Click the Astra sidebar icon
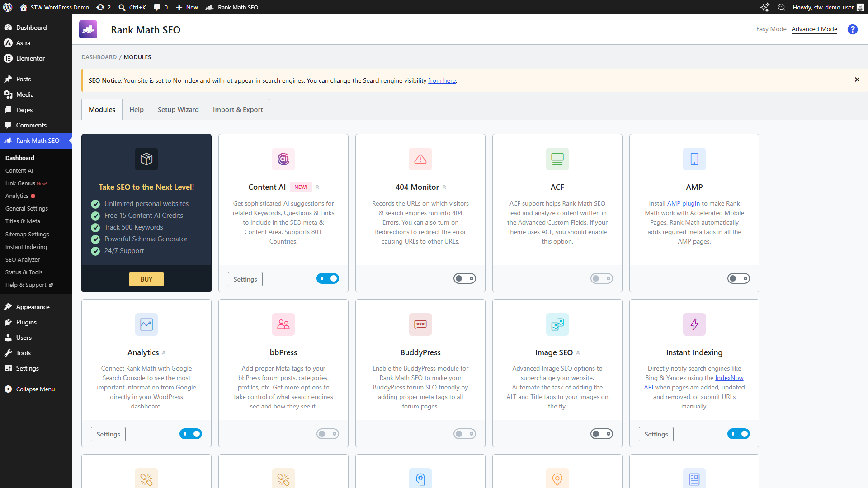 pyautogui.click(x=8, y=43)
